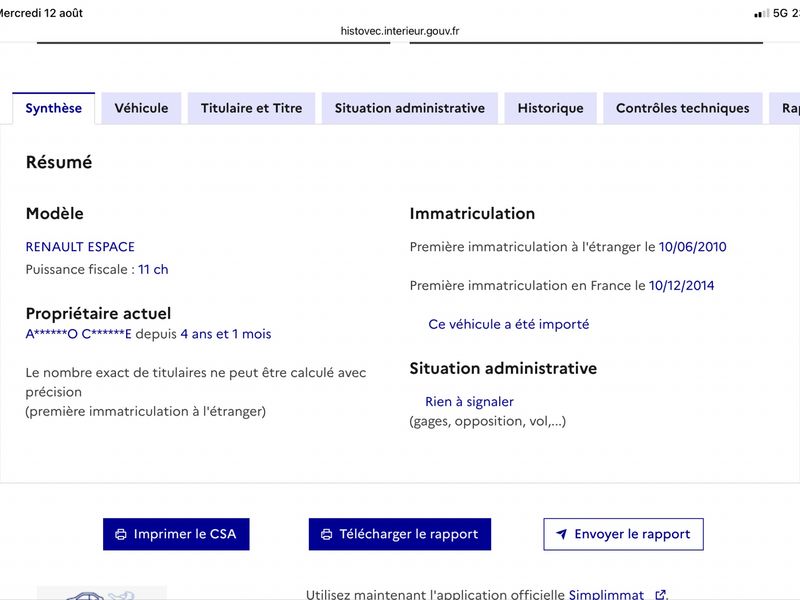Image resolution: width=800 pixels, height=600 pixels.
Task: Click the 11 ch fiscal power value
Action: (153, 269)
